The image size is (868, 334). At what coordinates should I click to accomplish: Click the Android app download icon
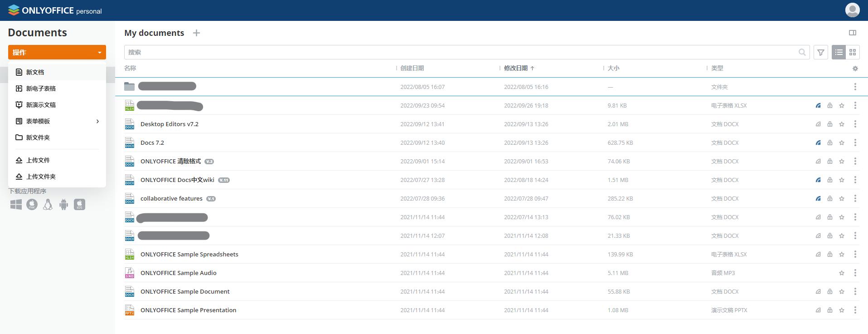pyautogui.click(x=63, y=205)
